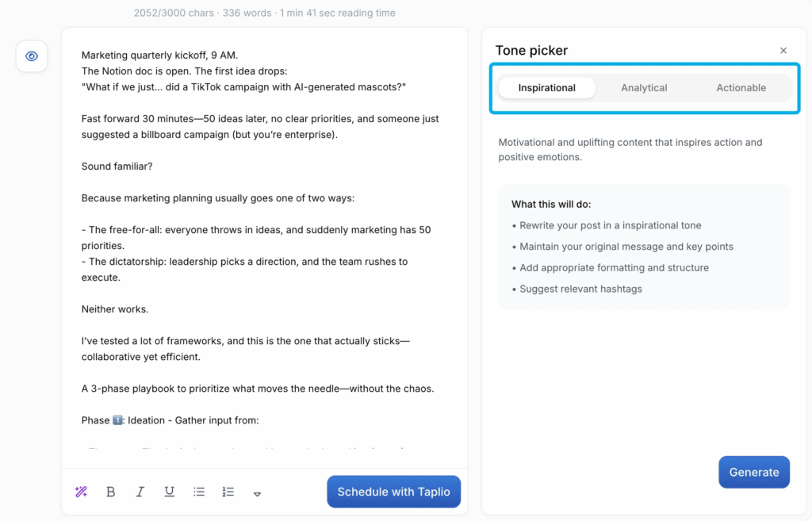This screenshot has height=521, width=812.
Task: Apply underline formatting
Action: (169, 492)
